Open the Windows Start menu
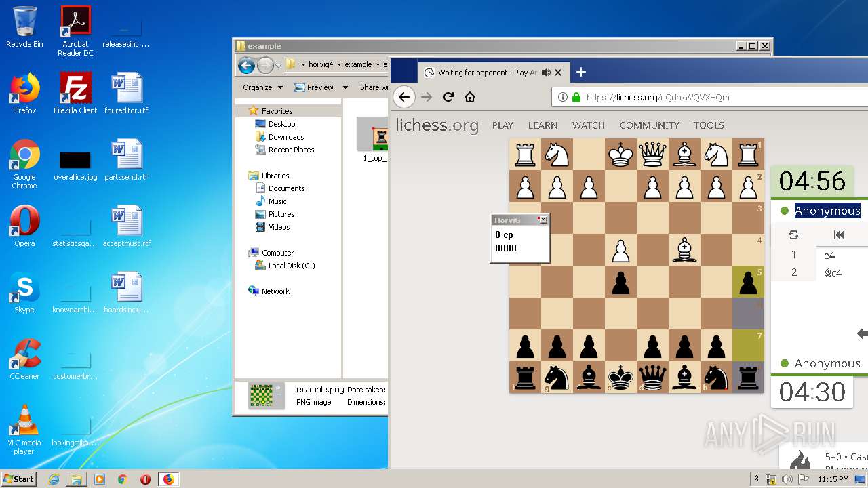Viewport: 868px width, 488px height. click(x=18, y=479)
